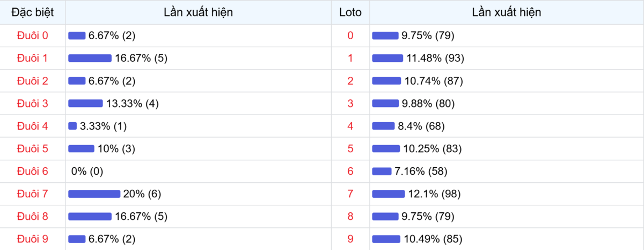This screenshot has width=644, height=250.
Task: Click the "Loto" column header
Action: click(350, 12)
